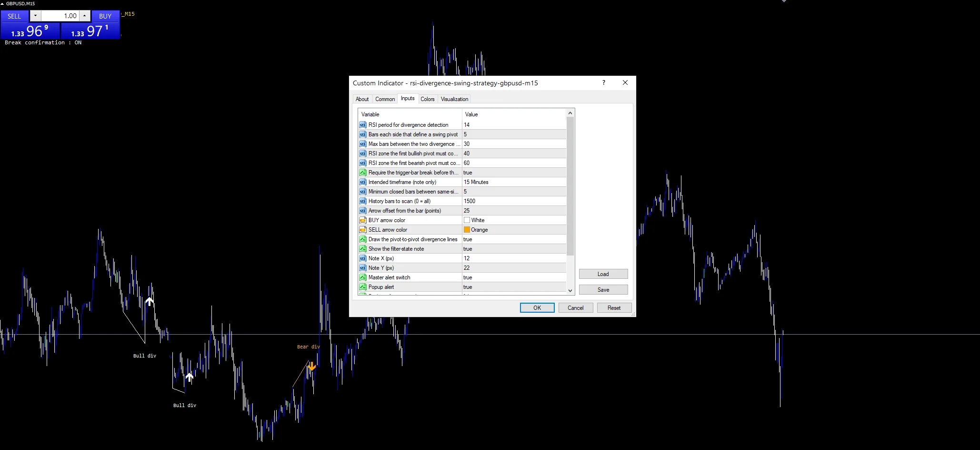Edit RSI period value 14

click(514, 125)
